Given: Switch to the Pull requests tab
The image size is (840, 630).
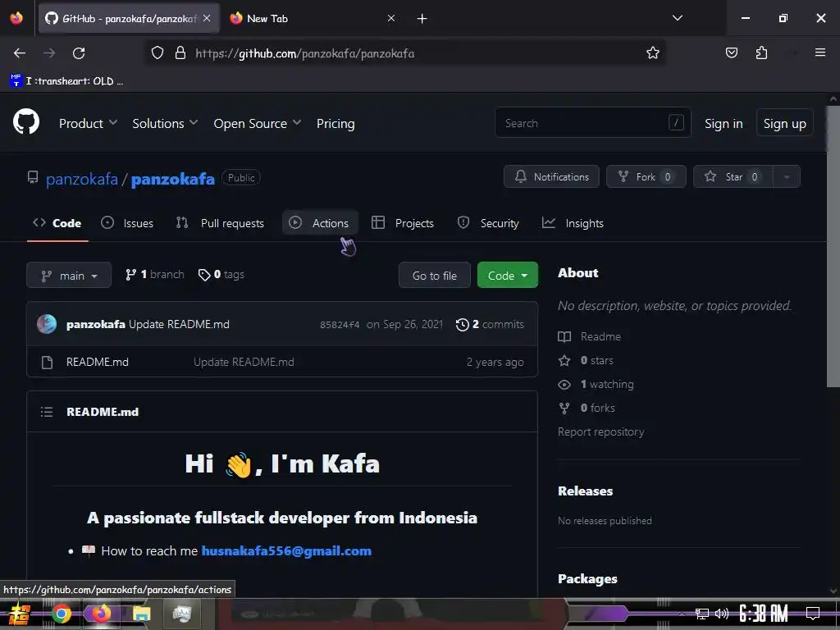Looking at the screenshot, I should coord(220,223).
